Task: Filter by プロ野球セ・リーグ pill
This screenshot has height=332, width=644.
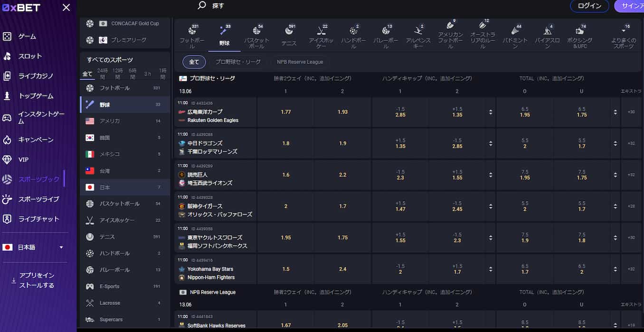Action: click(238, 62)
